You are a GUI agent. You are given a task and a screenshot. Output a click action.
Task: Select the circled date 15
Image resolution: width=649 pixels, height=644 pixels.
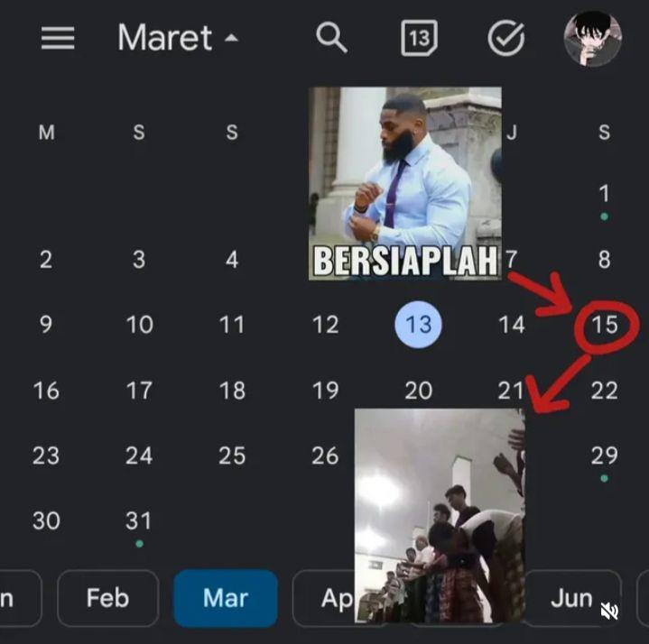(605, 325)
